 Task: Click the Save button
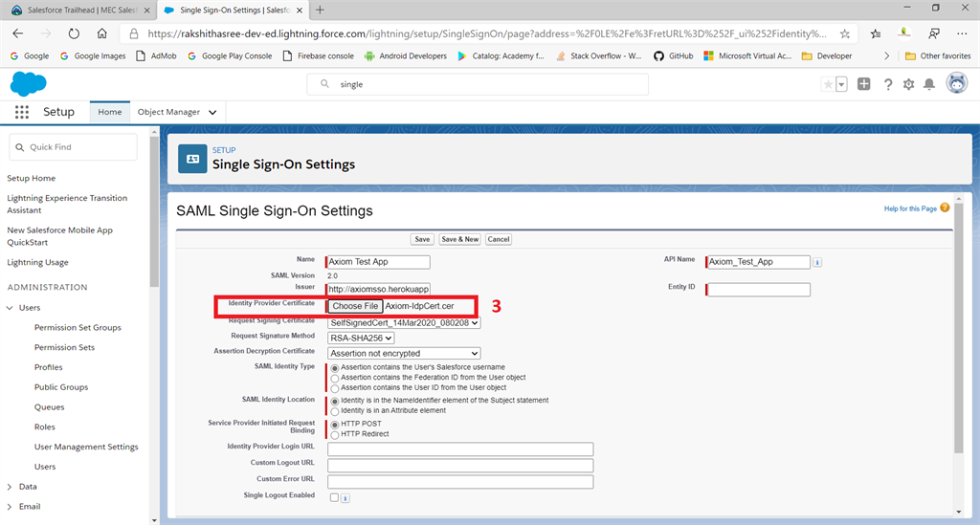pos(422,239)
